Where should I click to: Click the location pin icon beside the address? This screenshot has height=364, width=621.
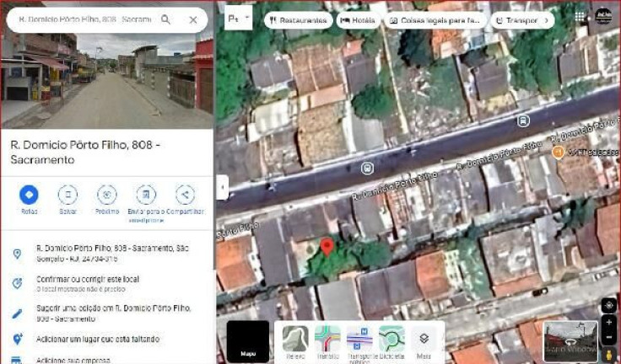17,254
